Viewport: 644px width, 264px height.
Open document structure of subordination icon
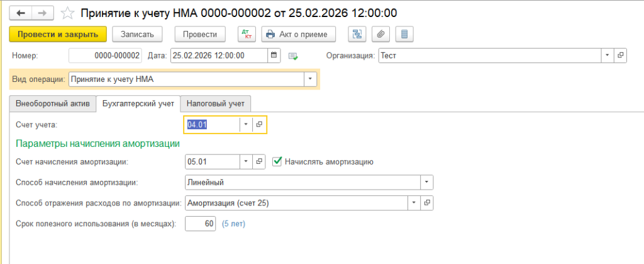(357, 34)
